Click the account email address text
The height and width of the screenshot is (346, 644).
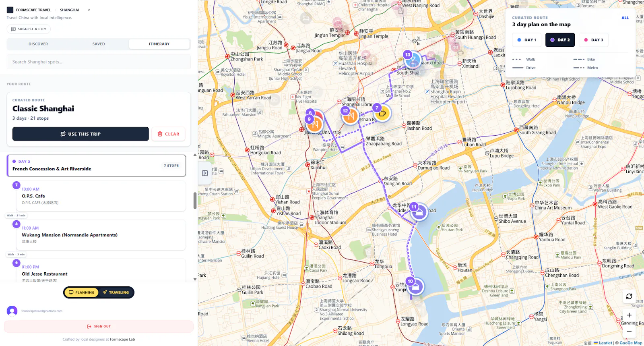42,311
